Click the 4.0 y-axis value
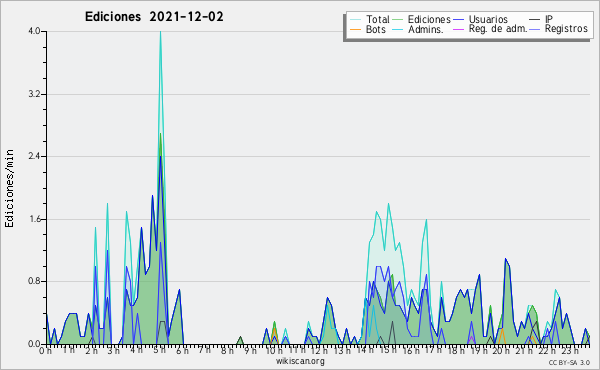 click(35, 31)
